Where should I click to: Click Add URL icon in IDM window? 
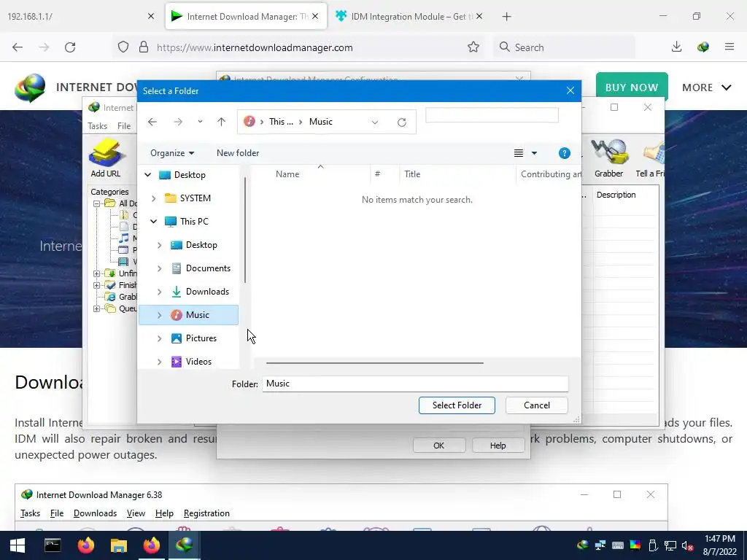[106, 158]
